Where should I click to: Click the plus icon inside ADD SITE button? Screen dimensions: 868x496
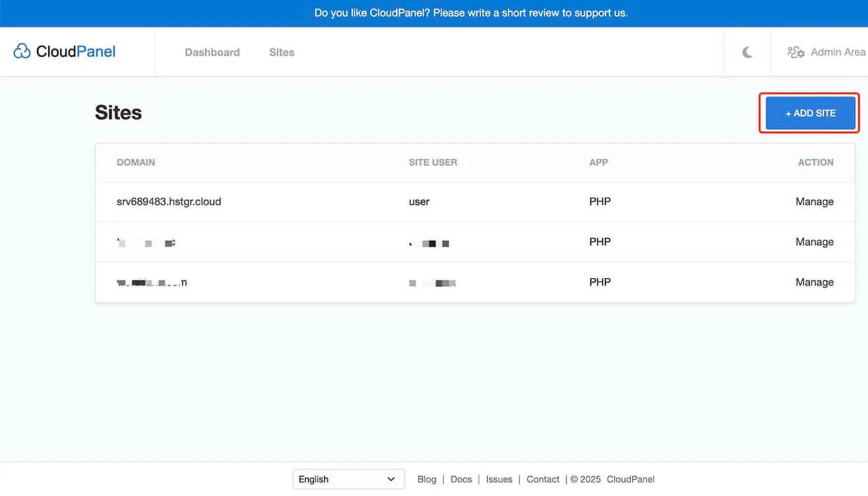[788, 113]
